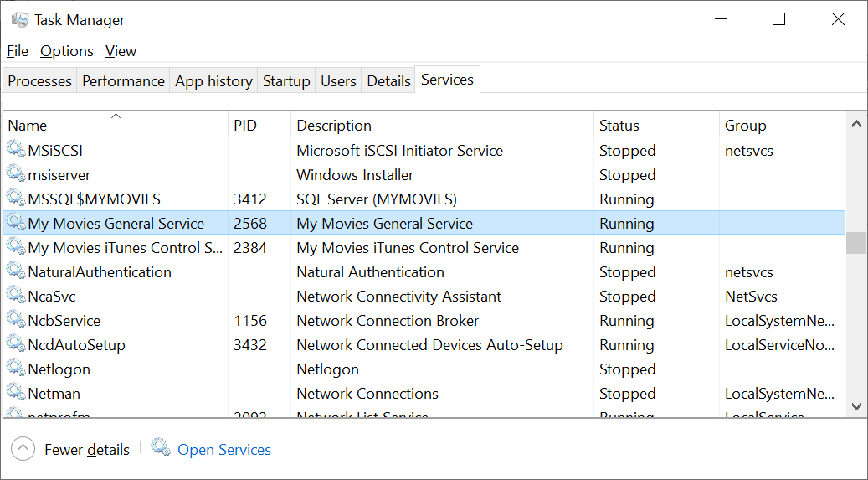This screenshot has width=868, height=480.
Task: Select the MSSQL$MYMOVIES service name
Action: coord(94,199)
